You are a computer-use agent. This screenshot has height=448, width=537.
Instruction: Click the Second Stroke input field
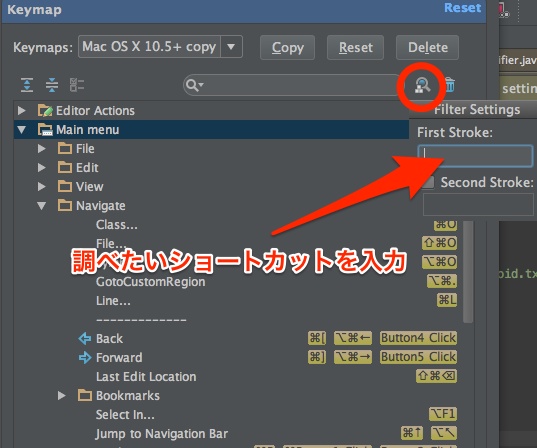[478, 204]
